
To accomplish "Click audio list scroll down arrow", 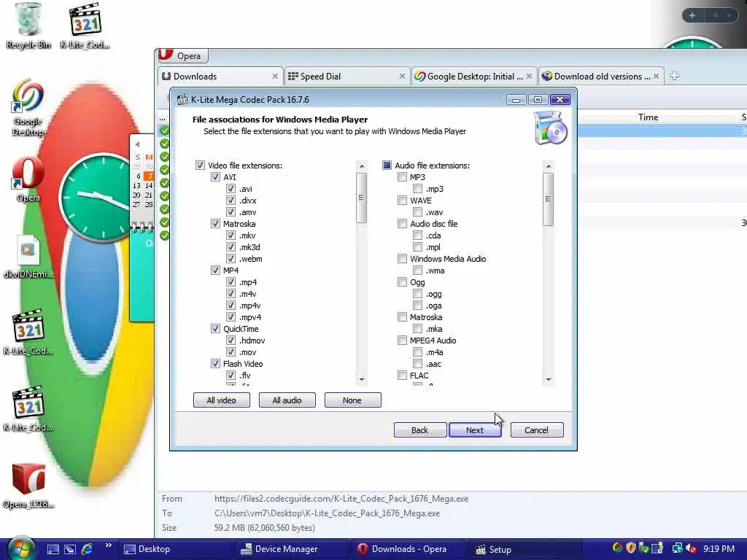I will click(x=549, y=379).
